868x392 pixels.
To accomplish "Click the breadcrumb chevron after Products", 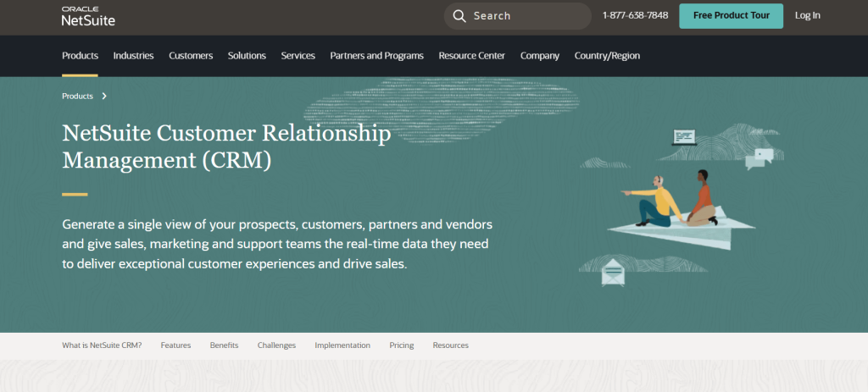I will tap(104, 97).
